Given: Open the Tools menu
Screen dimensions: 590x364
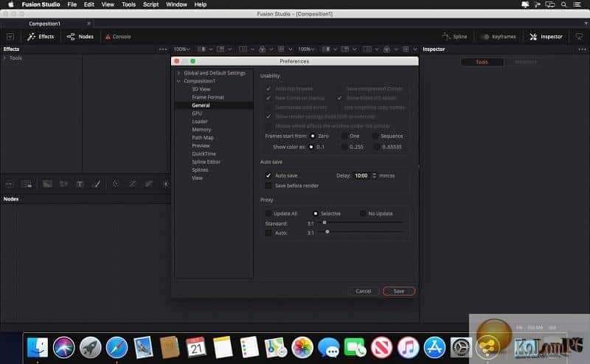Looking at the screenshot, I should (x=128, y=4).
